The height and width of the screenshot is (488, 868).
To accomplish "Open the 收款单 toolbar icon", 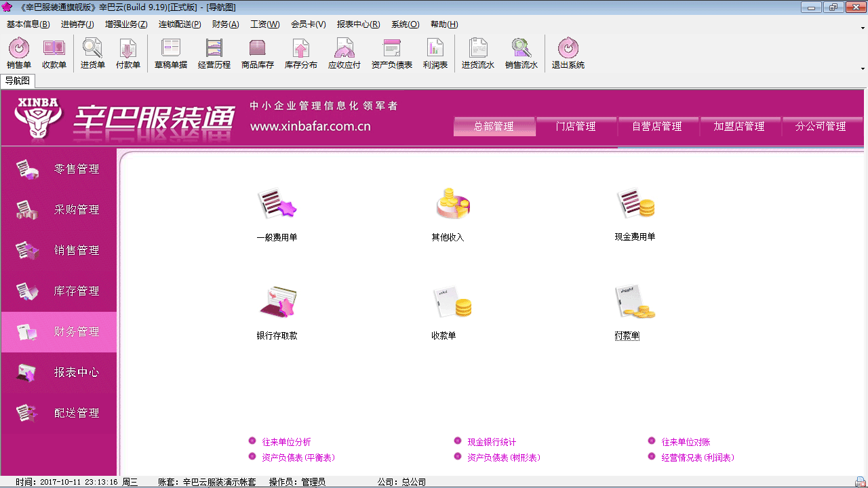I will (54, 54).
